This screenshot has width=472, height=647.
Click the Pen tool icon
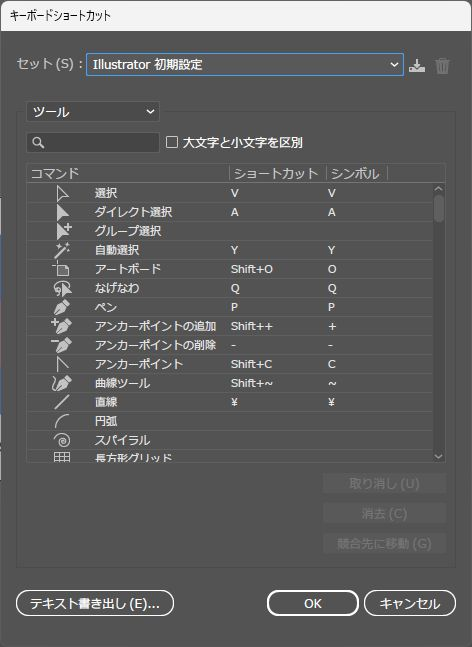tap(62, 307)
